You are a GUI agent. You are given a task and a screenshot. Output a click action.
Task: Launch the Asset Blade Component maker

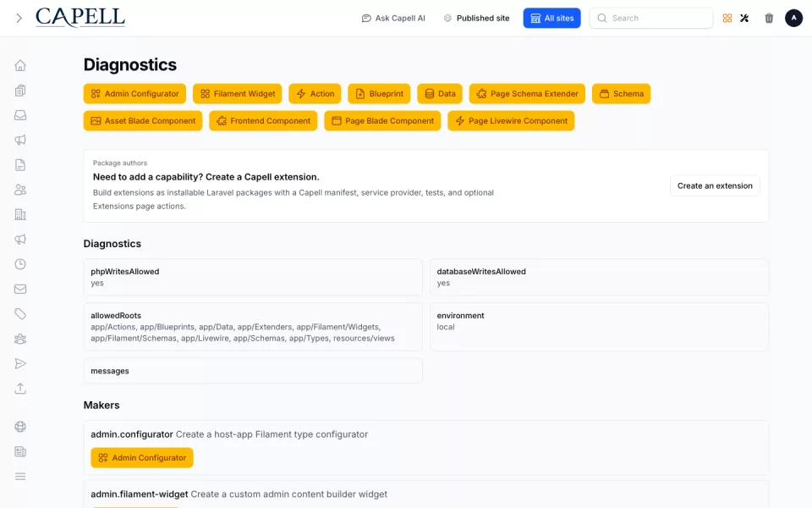click(x=143, y=121)
